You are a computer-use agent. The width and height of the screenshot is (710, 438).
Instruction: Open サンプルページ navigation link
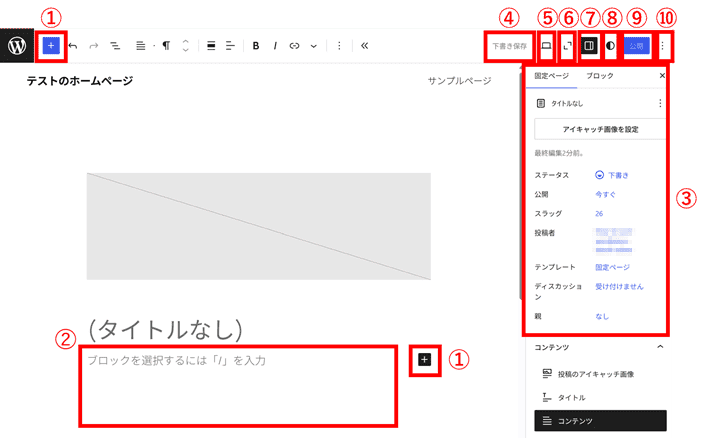459,81
